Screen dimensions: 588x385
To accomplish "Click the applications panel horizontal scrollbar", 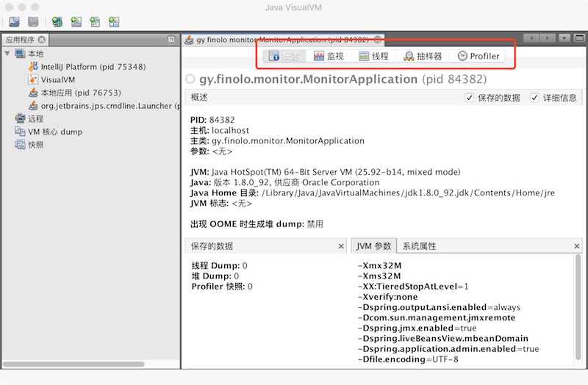I will coord(74,364).
